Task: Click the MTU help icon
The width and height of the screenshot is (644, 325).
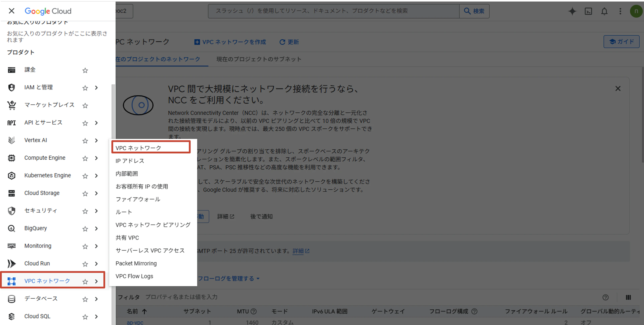Action: point(254,311)
